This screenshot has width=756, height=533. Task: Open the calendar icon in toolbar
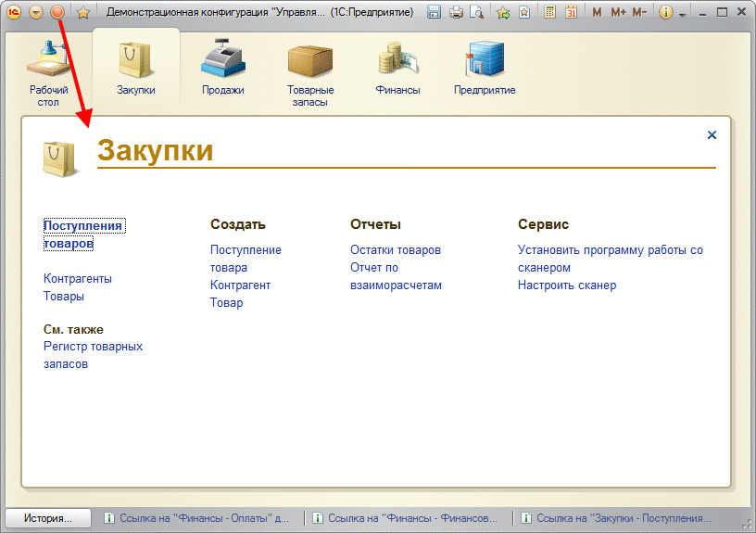click(572, 12)
